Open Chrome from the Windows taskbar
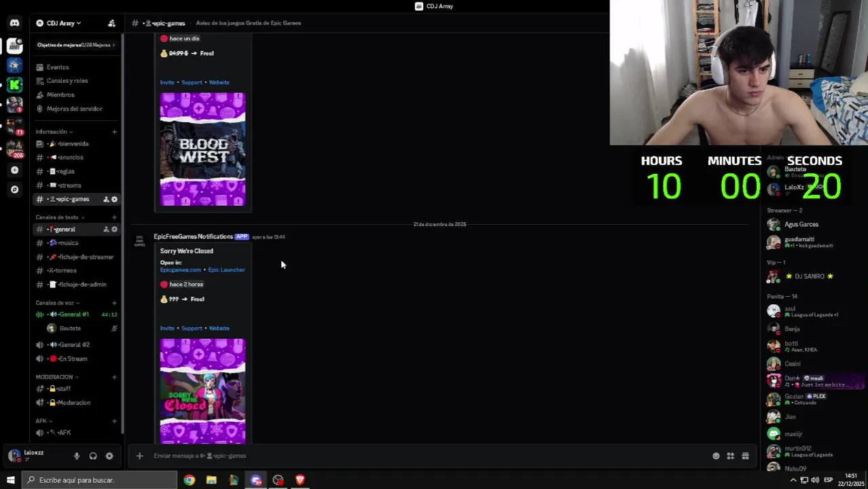This screenshot has width=868, height=489. coord(189,480)
